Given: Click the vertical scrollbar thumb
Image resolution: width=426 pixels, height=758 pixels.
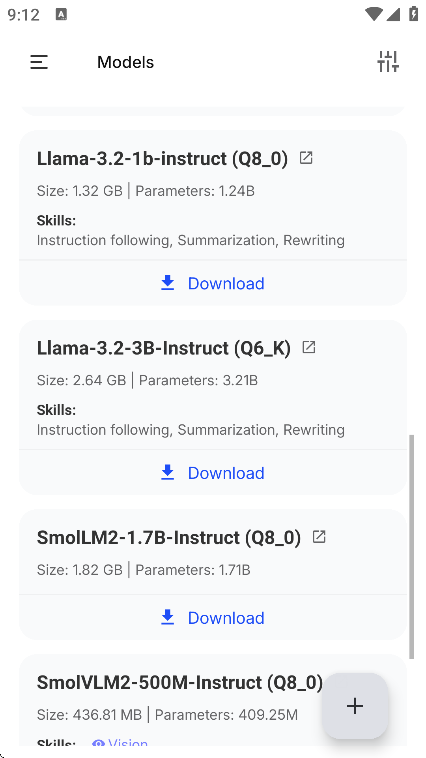Looking at the screenshot, I should tap(411, 547).
